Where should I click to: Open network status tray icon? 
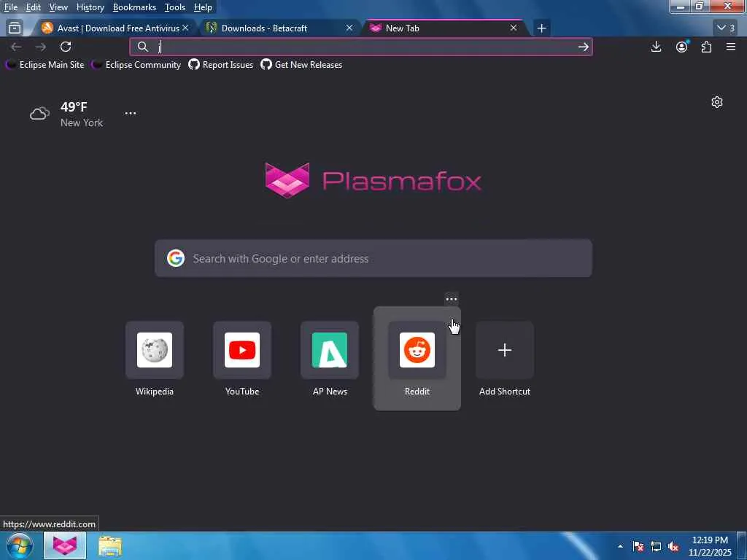[x=656, y=546]
